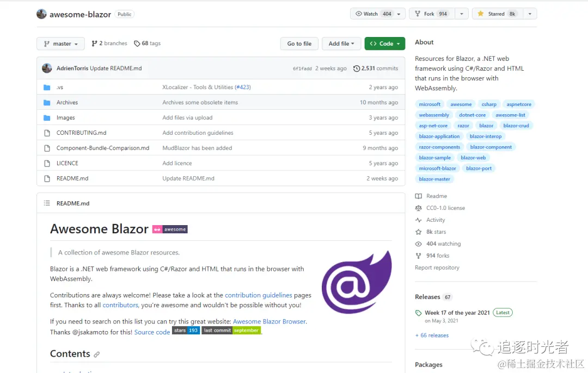Click the Blazor purple logo image
The width and height of the screenshot is (588, 373).
point(357,282)
